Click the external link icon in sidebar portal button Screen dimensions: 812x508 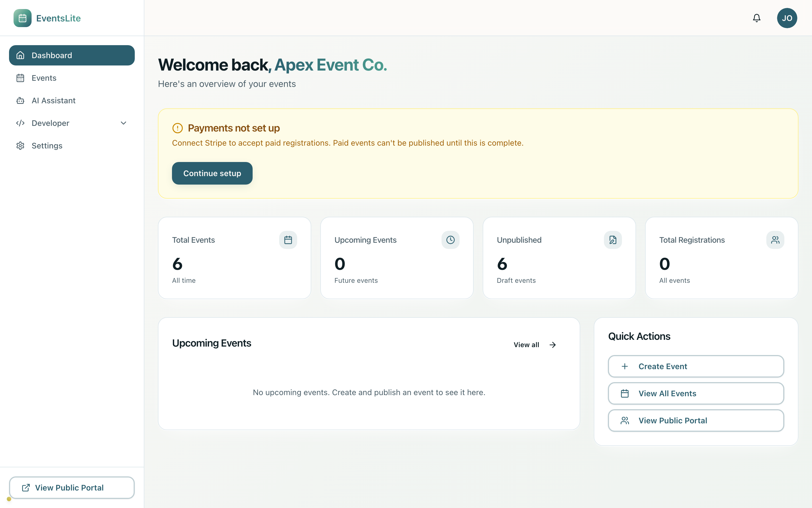pyautogui.click(x=26, y=488)
